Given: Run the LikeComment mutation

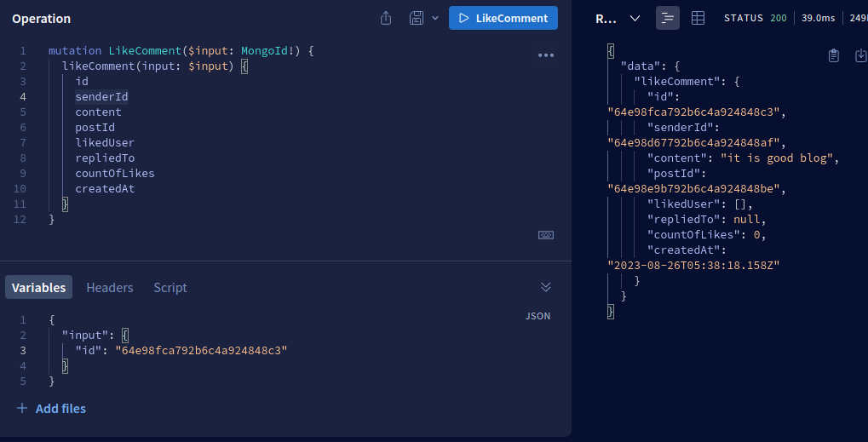Looking at the screenshot, I should [x=503, y=18].
